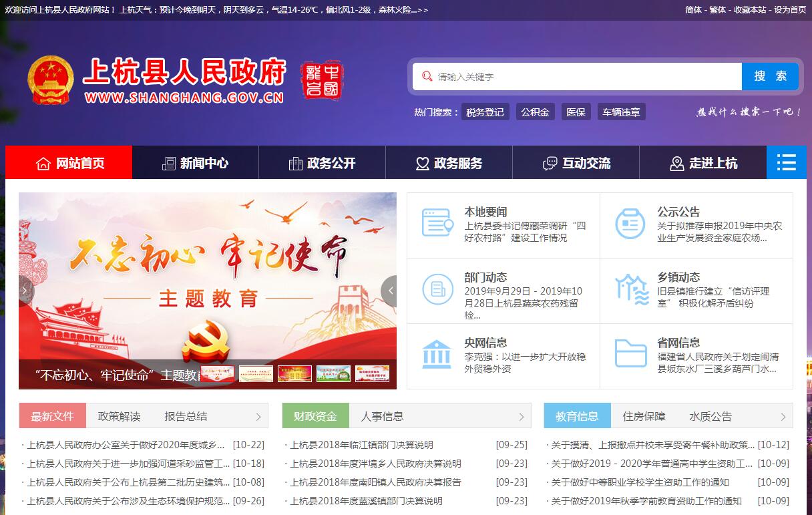Click the national emblem logo
This screenshot has width=812, height=515.
coord(51,81)
